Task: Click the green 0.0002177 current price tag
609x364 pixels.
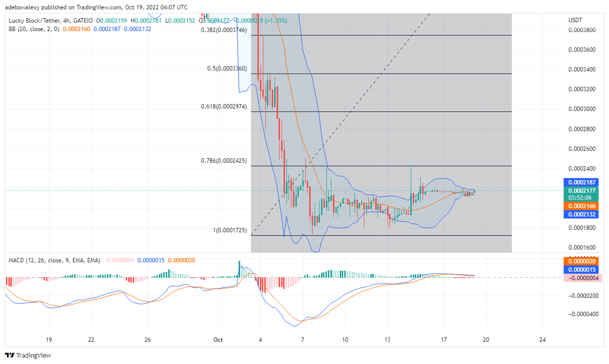Action: point(580,190)
